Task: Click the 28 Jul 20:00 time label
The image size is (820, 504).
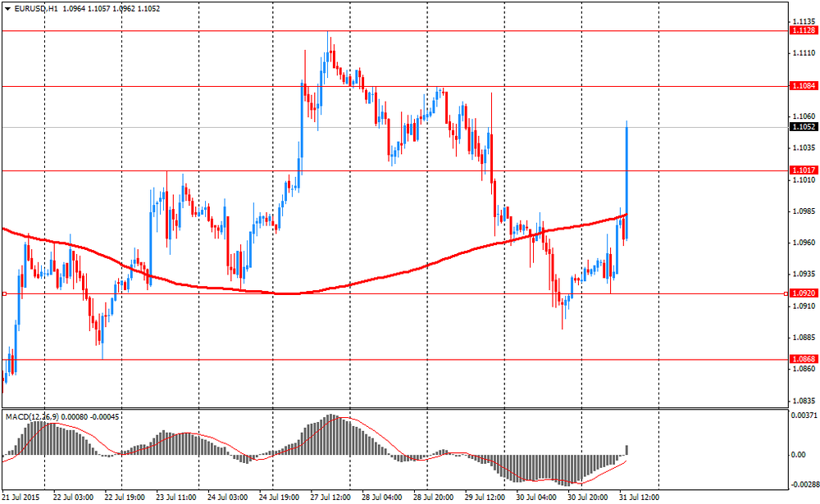Action: tap(433, 497)
